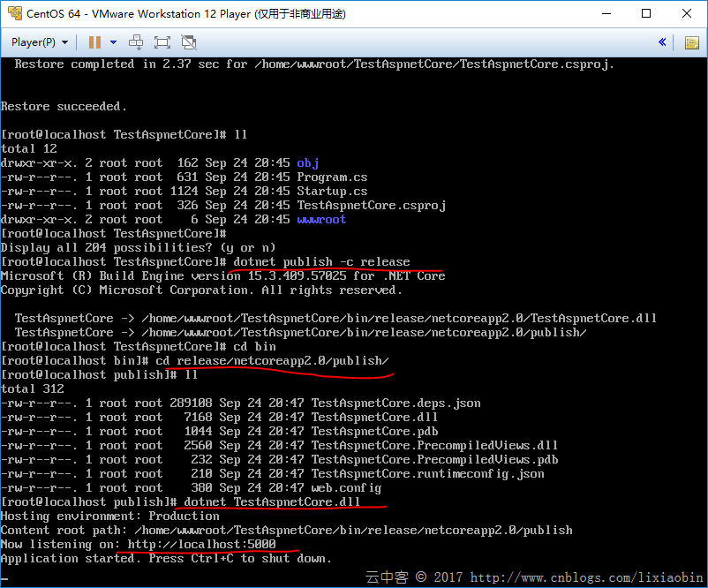This screenshot has height=588, width=708.
Task: Minimize the VMware Player window
Action: click(x=606, y=13)
